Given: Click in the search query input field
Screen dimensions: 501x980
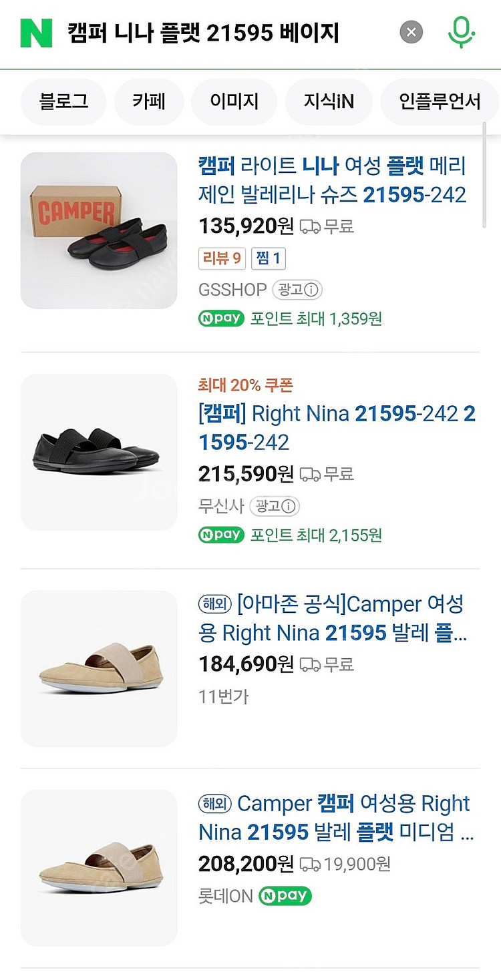Looking at the screenshot, I should pyautogui.click(x=227, y=32).
